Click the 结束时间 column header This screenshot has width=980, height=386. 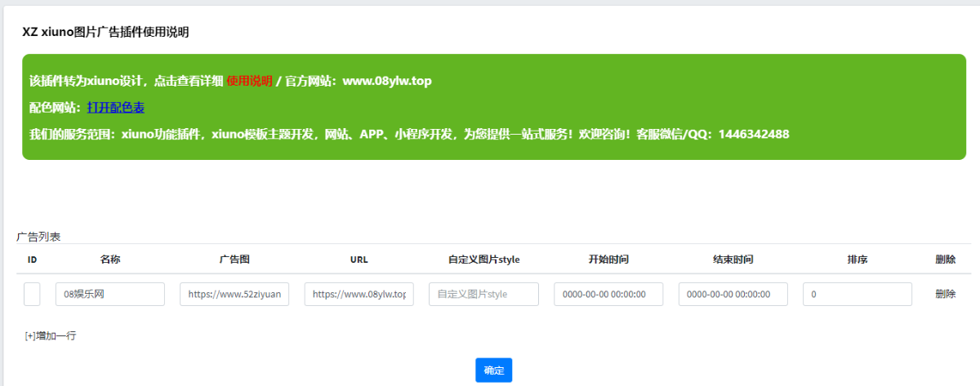coord(733,260)
